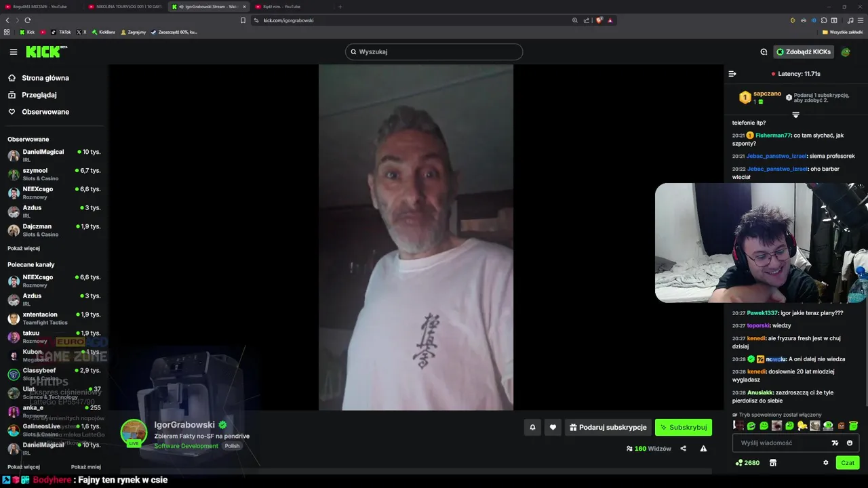Collapse the chat panel arrow icon
868x488 pixels.
coord(732,74)
